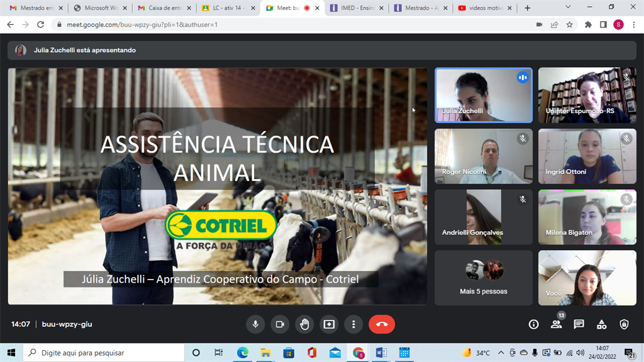
Task: Open the more options three-dot menu in Meet
Action: pos(353,324)
